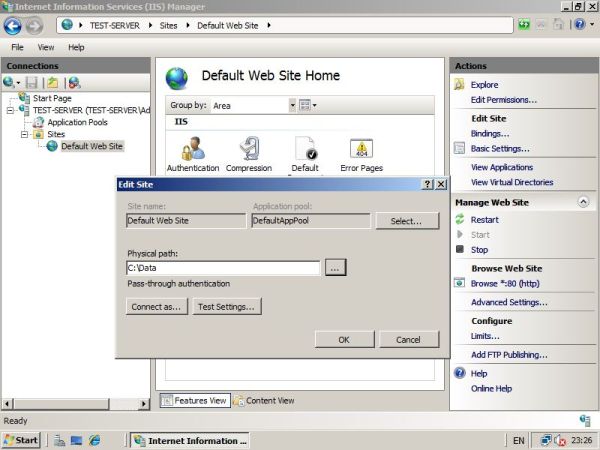Open the Error Pages feature icon

(361, 148)
